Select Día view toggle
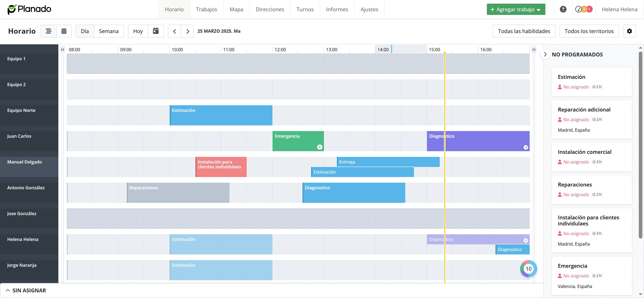Image resolution: width=644 pixels, height=298 pixels. click(x=85, y=31)
